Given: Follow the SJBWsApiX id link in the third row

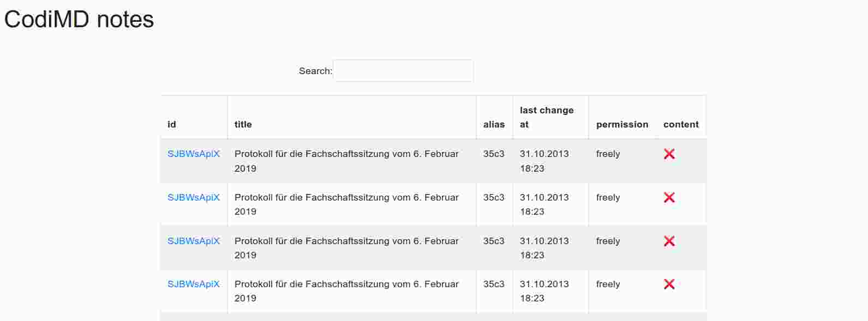Looking at the screenshot, I should point(194,241).
